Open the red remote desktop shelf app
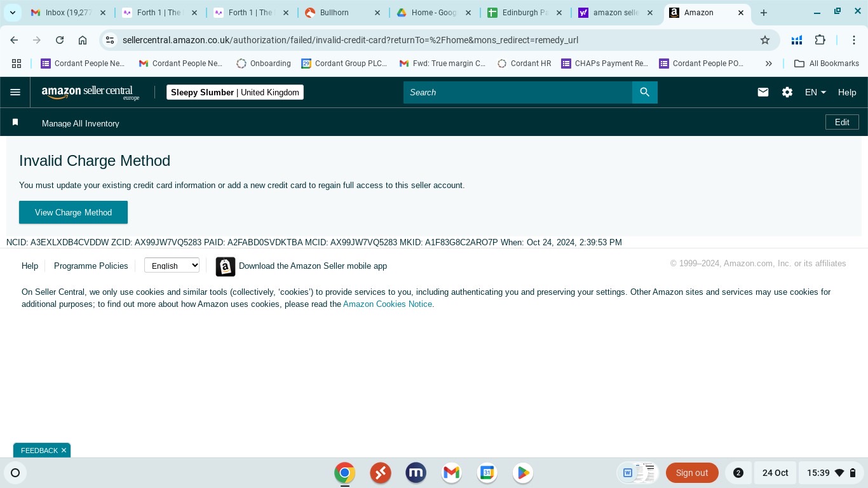Viewport: 868px width, 488px height. [x=381, y=473]
